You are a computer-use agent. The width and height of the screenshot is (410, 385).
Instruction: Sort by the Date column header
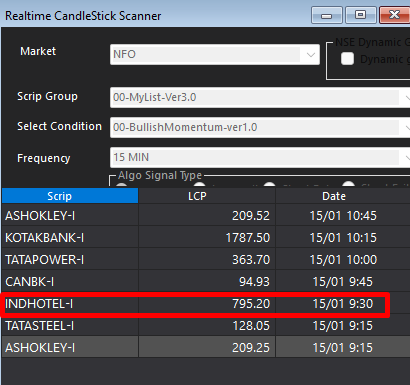343,196
